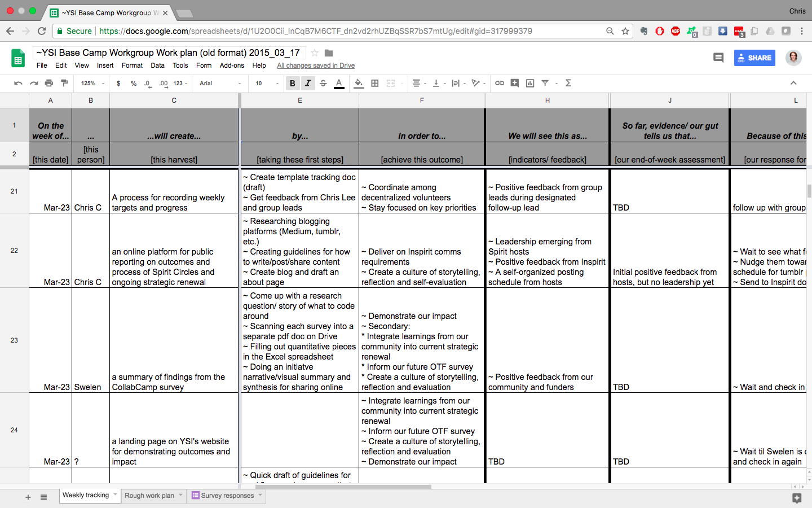
Task: Open the Data menu
Action: click(157, 65)
